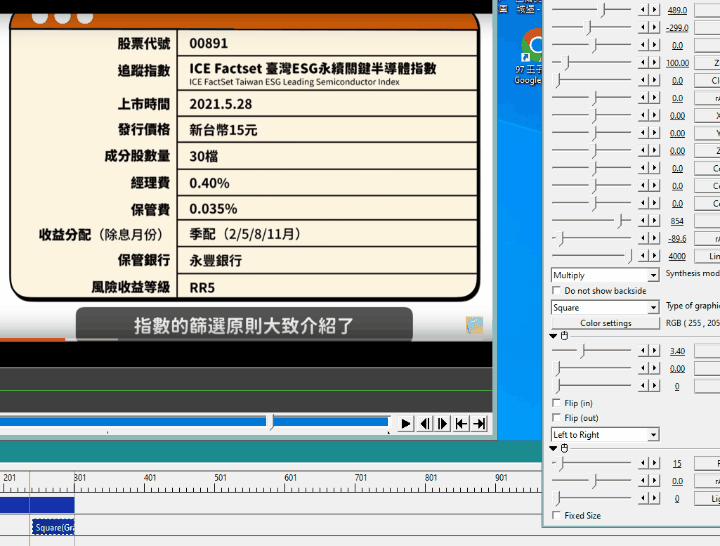
Task: Click frame 901 on timeline ruler
Action: 501,478
